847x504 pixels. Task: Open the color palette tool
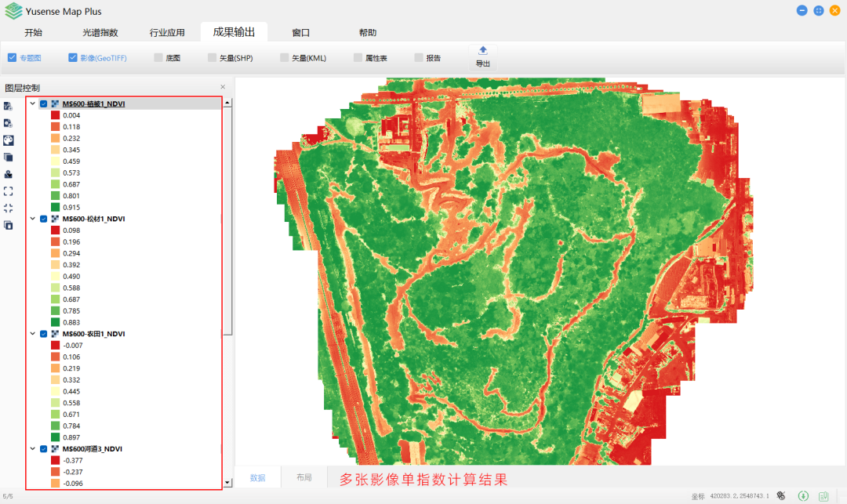coord(8,140)
